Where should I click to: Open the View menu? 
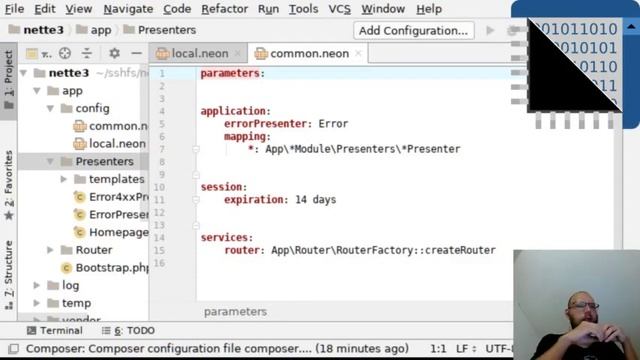pyautogui.click(x=78, y=9)
